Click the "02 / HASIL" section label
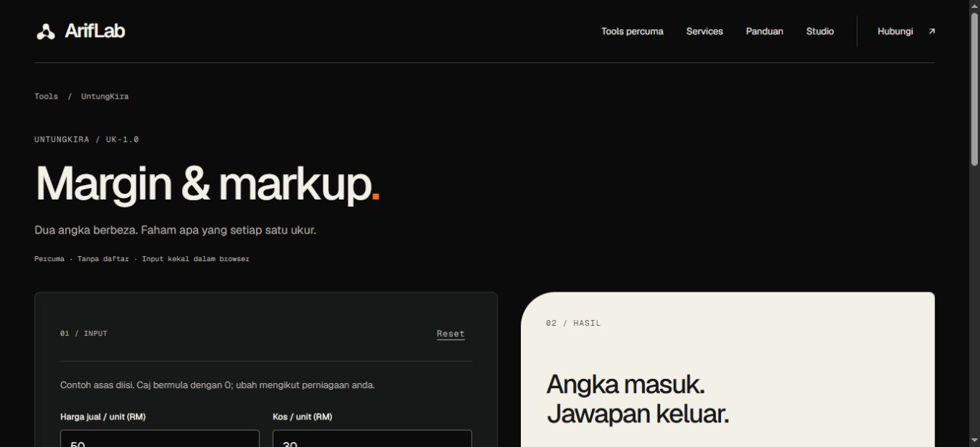 click(x=573, y=323)
